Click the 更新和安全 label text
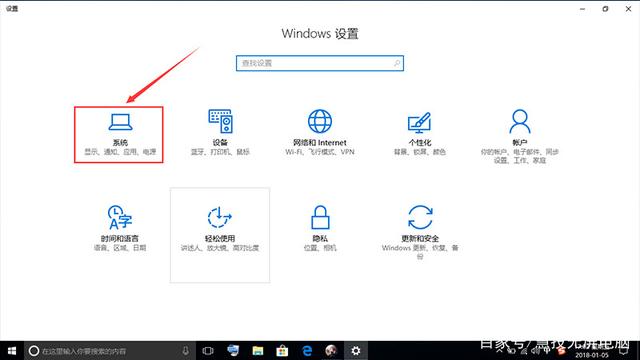Viewport: 640px width, 360px height. tap(420, 238)
